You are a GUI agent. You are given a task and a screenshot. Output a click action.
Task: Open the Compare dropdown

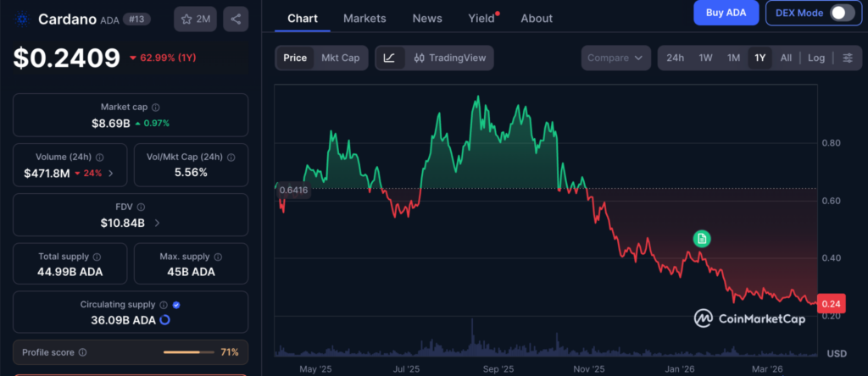[x=615, y=58]
